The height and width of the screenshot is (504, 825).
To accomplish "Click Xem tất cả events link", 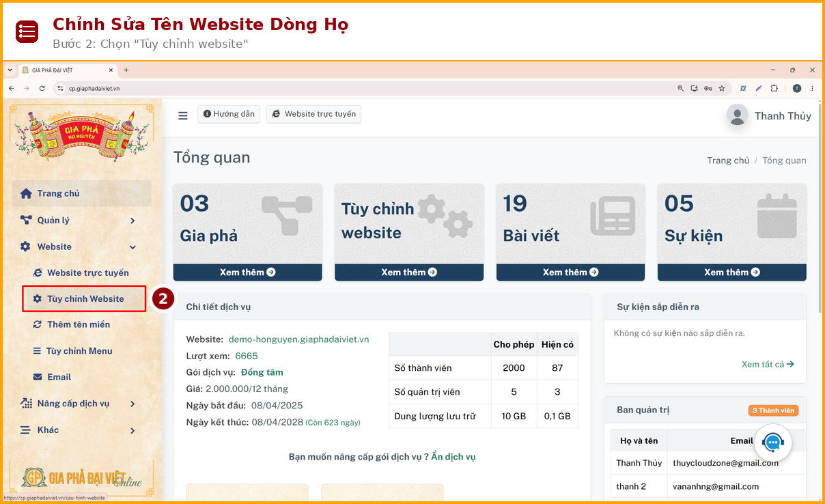I will pyautogui.click(x=768, y=364).
